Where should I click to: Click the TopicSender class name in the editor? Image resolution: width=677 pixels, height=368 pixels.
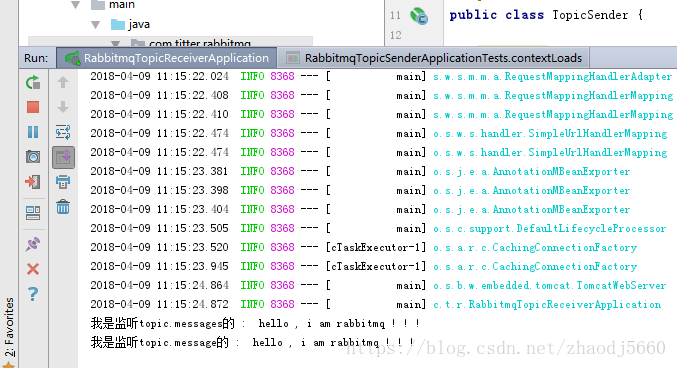(x=590, y=15)
